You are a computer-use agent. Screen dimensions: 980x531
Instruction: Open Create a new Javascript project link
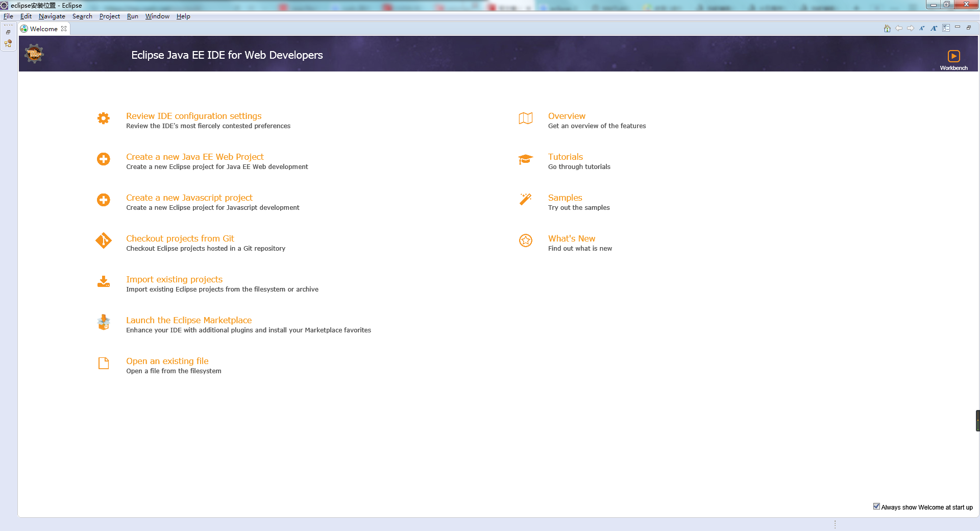(x=189, y=198)
